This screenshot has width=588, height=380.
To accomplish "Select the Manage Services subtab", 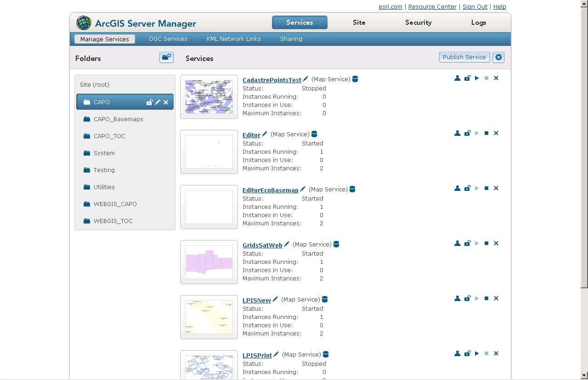I will pos(105,39).
